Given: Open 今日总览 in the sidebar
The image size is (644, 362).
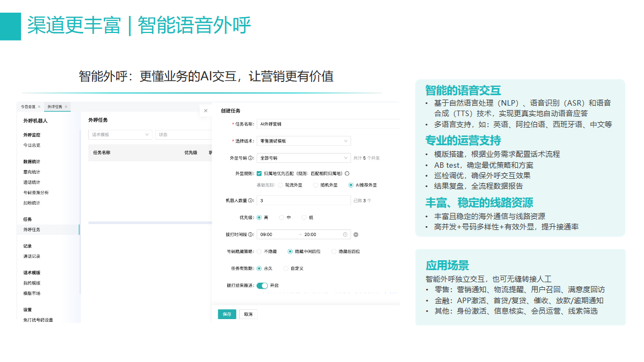Looking at the screenshot, I should pos(31,145).
